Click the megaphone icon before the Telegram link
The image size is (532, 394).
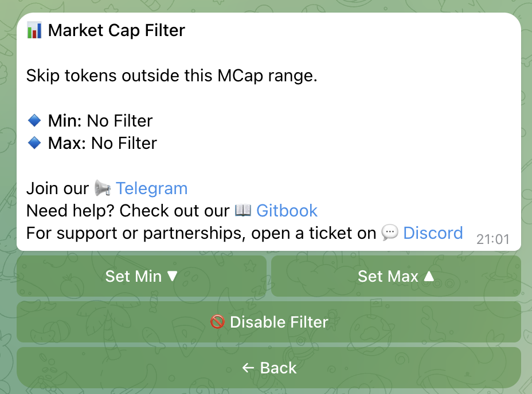(103, 188)
